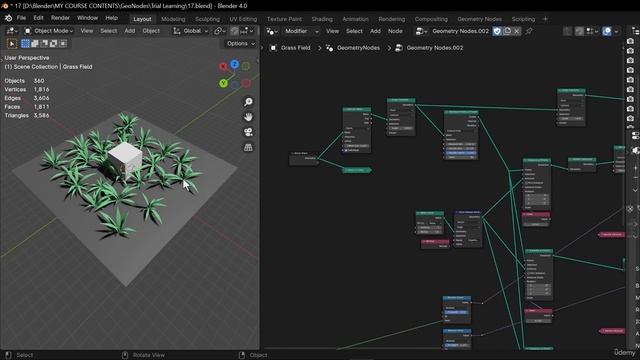Click Geometry Nodes.002 breadcrumb
Viewport: 640px width, 360px height.
coord(429,48)
